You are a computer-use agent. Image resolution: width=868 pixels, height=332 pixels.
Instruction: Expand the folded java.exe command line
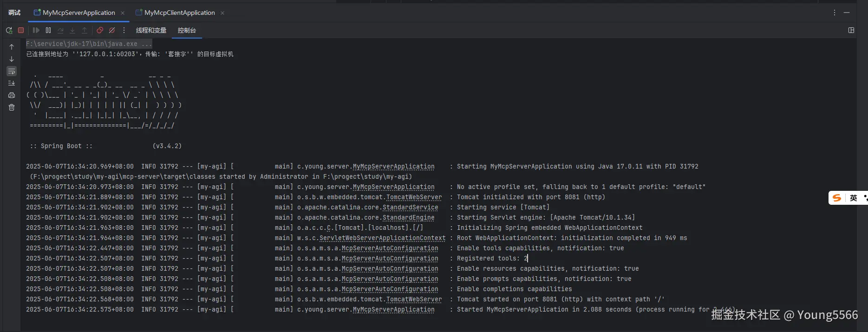146,44
